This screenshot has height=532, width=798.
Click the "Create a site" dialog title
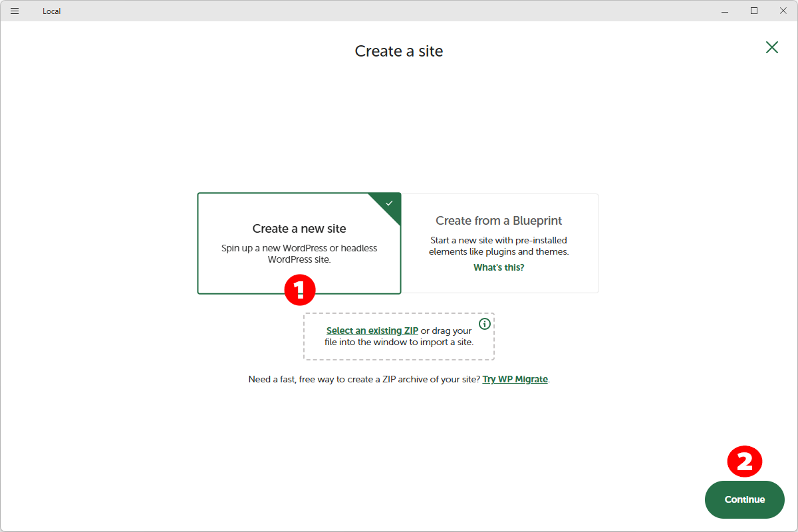click(398, 51)
